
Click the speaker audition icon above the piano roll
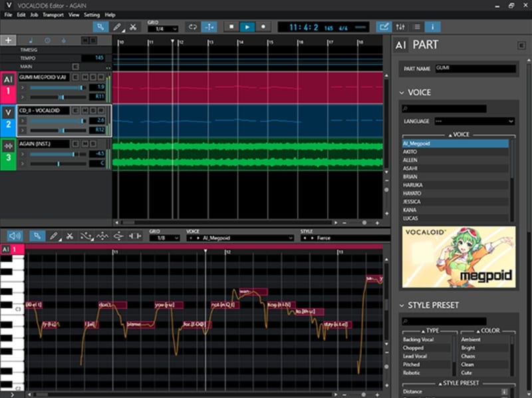pyautogui.click(x=15, y=236)
